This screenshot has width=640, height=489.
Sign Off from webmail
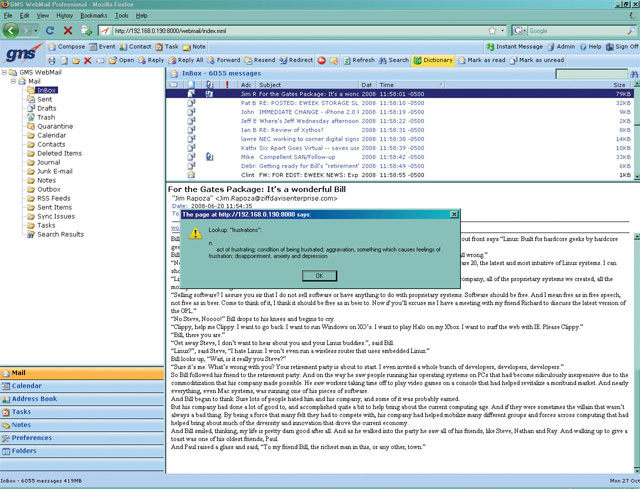coord(622,47)
